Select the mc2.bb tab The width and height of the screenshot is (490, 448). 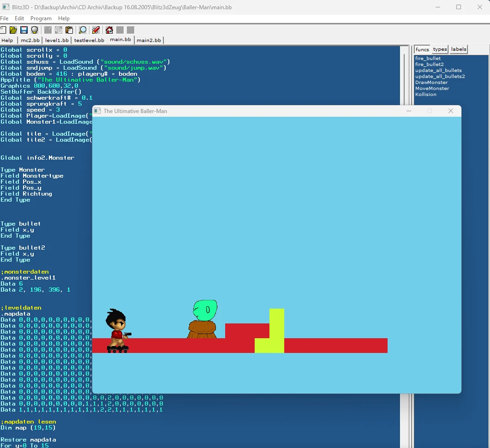30,40
